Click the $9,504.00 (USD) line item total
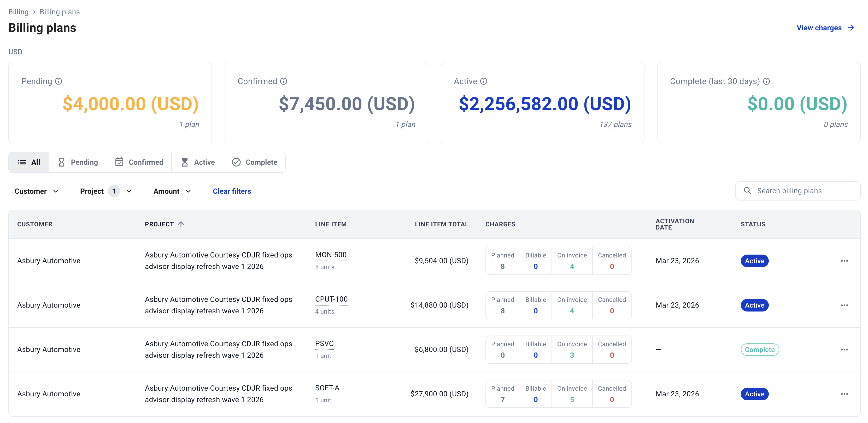 [441, 261]
